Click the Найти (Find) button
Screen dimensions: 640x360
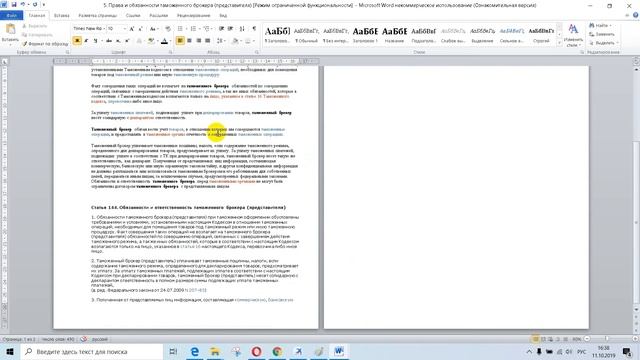pyautogui.click(x=601, y=26)
